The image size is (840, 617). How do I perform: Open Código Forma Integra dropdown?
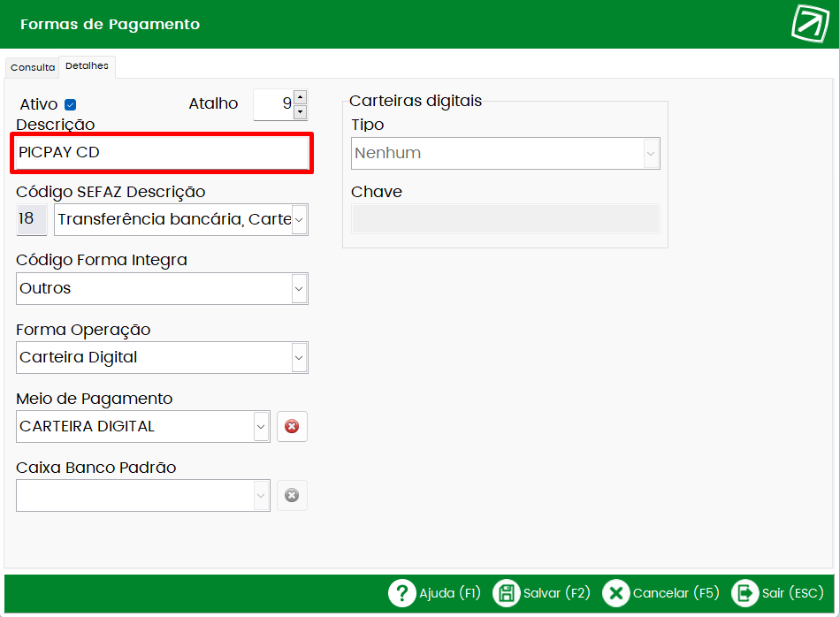(299, 289)
